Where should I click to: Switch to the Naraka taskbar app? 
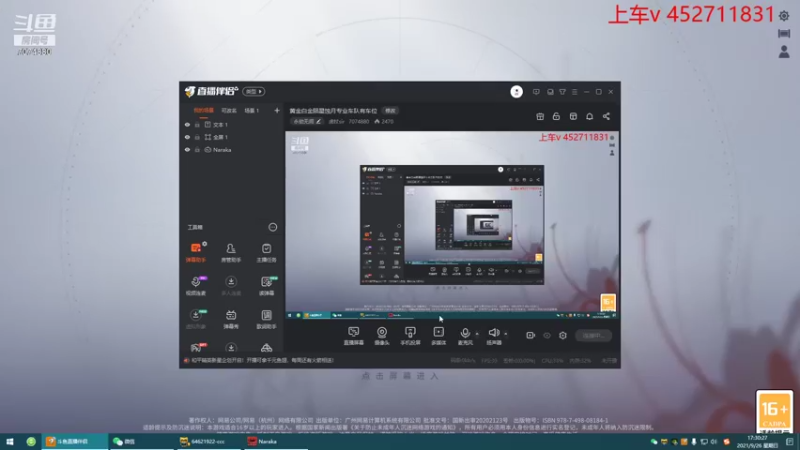[276, 441]
